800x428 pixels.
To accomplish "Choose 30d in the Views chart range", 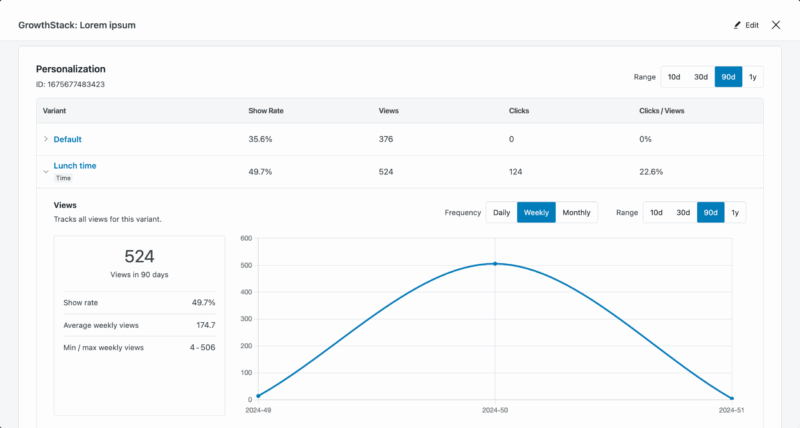I will click(x=683, y=212).
